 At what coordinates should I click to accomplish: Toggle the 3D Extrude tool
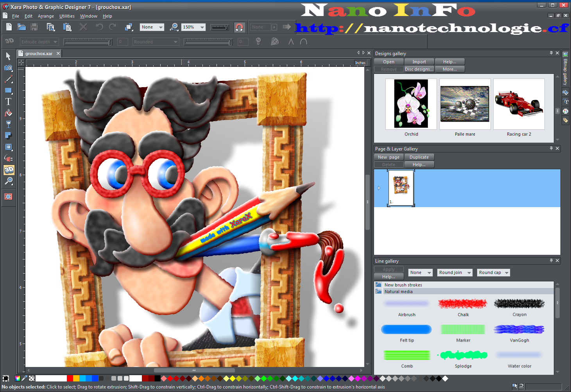pyautogui.click(x=9, y=170)
